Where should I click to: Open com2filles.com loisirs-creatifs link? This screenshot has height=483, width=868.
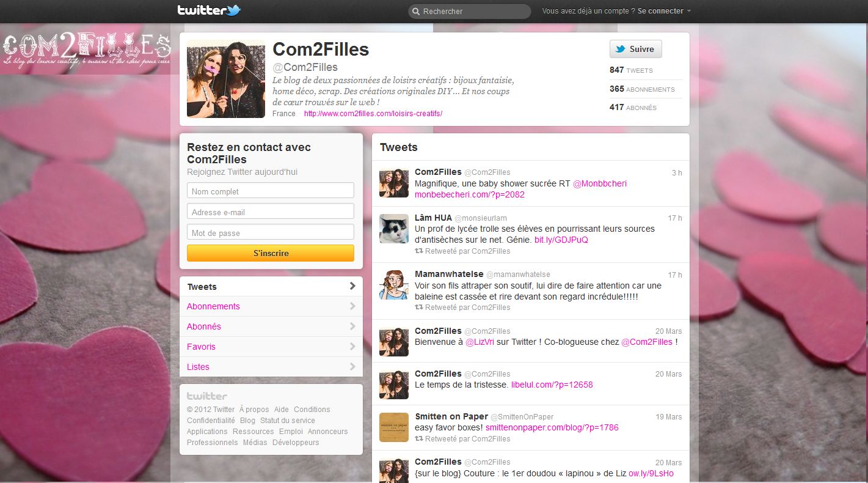(x=373, y=114)
